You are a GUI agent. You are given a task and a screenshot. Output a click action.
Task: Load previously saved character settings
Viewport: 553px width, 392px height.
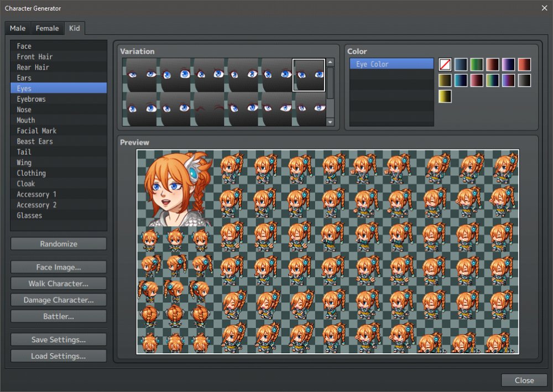58,356
